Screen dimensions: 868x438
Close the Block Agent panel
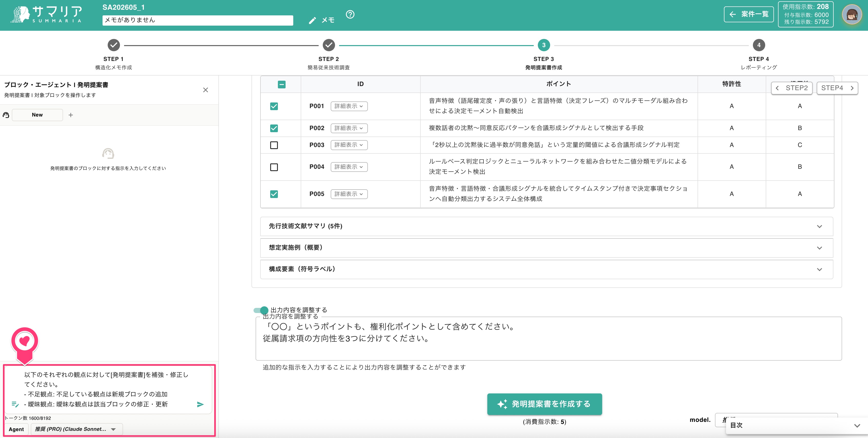coord(206,90)
